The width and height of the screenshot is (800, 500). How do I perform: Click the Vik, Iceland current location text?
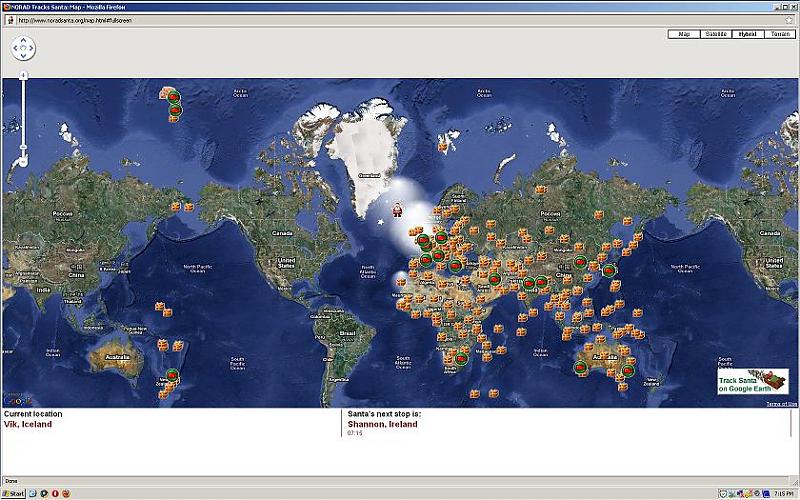pyautogui.click(x=28, y=424)
